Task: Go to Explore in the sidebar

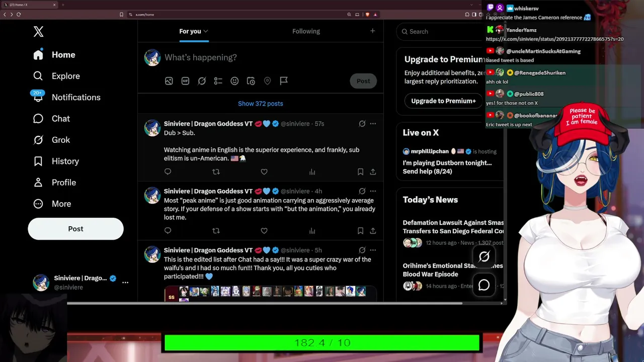Action: (x=56, y=76)
